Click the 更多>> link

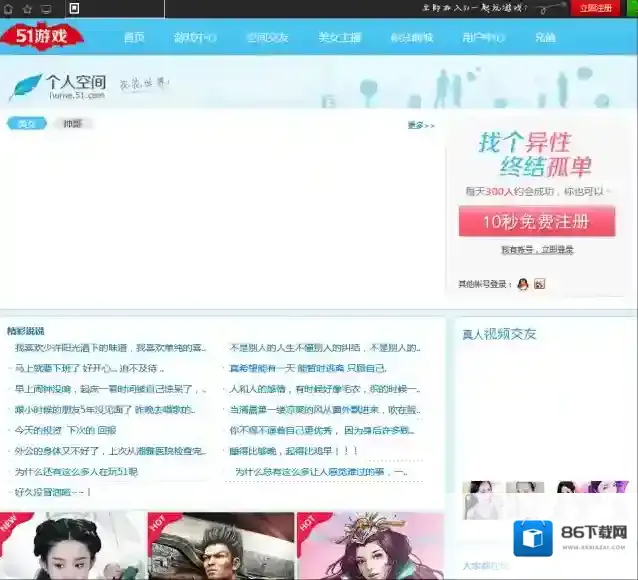[421, 125]
